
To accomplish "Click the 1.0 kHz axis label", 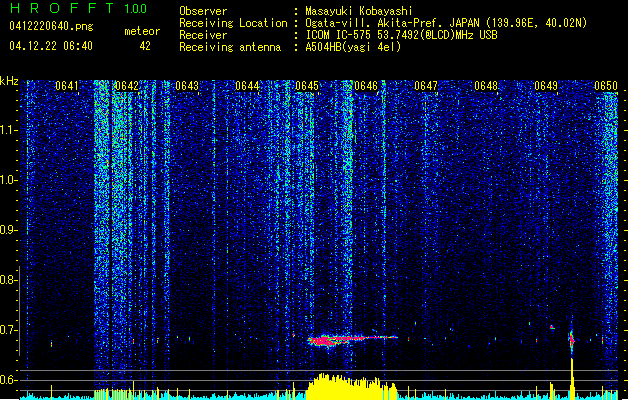I will pos(9,180).
